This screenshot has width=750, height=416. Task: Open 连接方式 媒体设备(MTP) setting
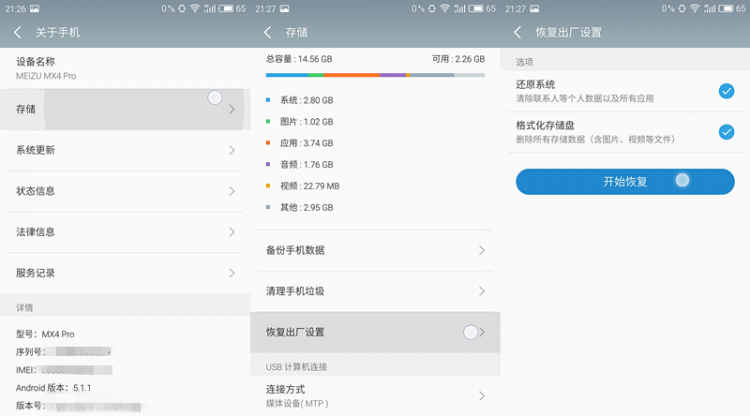[375, 395]
